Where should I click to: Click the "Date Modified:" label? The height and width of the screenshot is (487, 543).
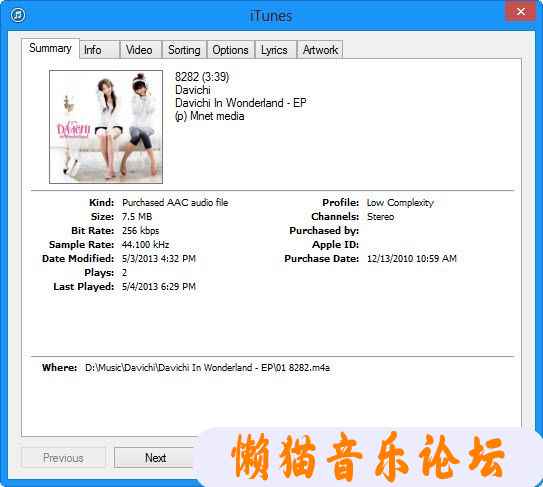pyautogui.click(x=78, y=258)
